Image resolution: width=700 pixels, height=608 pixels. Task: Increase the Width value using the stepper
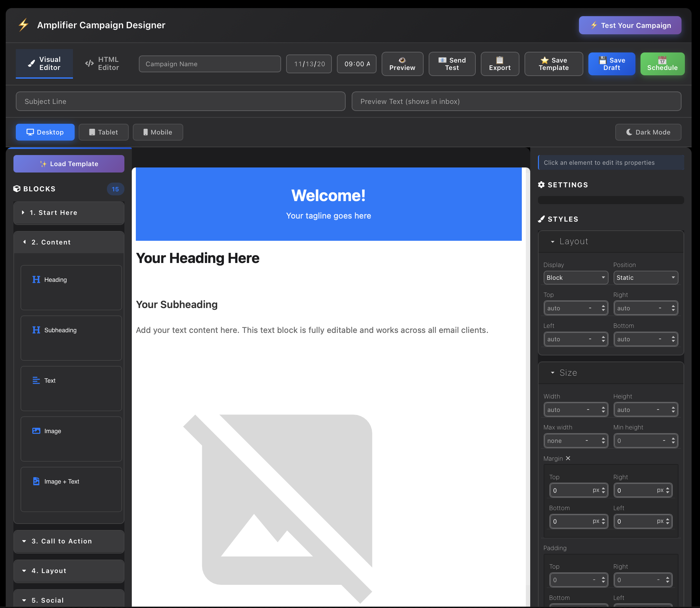tap(604, 408)
